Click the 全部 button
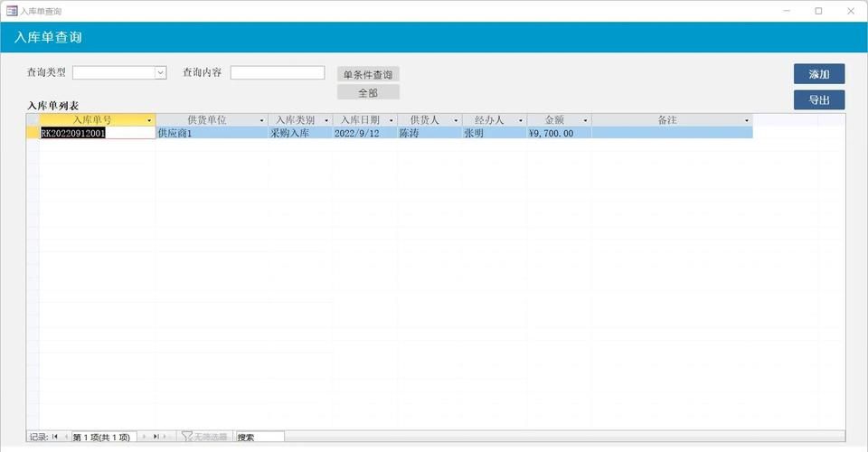Viewport: 868px width, 452px height. tap(368, 92)
